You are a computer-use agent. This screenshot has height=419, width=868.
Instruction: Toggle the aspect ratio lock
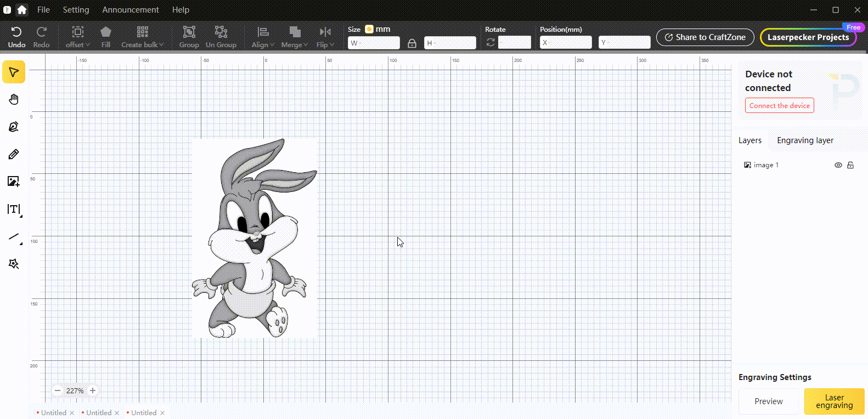pos(412,43)
